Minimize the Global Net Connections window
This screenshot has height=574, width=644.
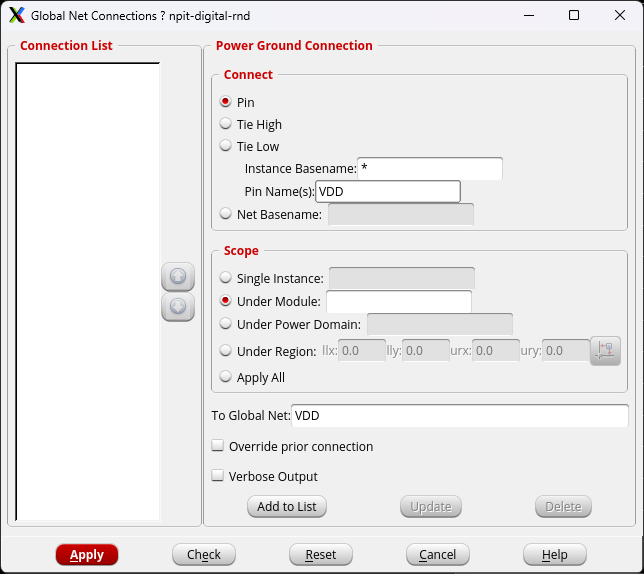(x=529, y=16)
